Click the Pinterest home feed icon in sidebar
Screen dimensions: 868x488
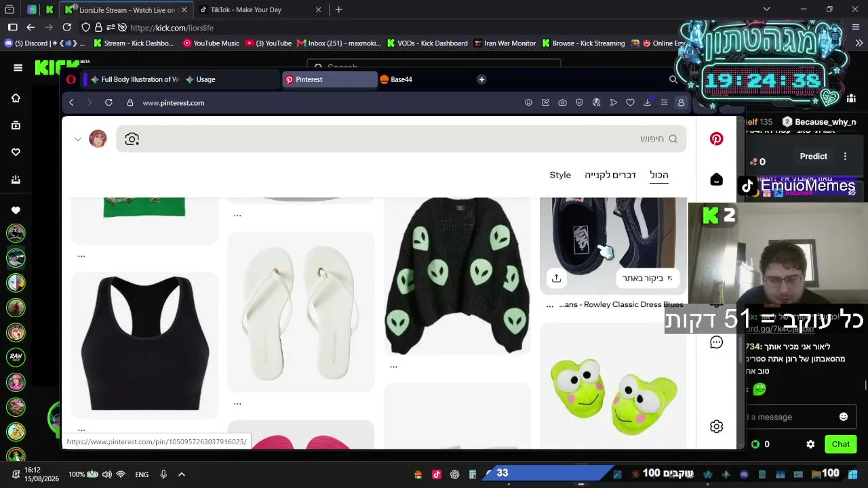point(716,180)
